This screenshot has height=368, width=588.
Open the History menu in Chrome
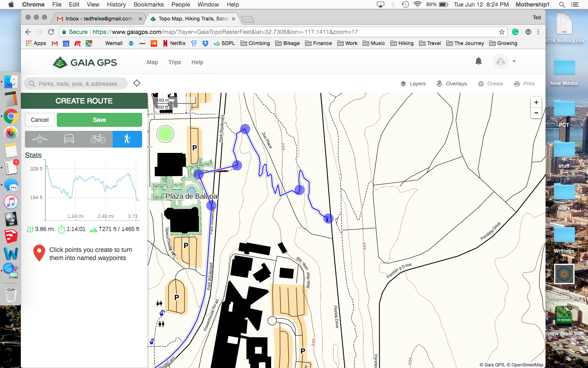[x=116, y=4]
